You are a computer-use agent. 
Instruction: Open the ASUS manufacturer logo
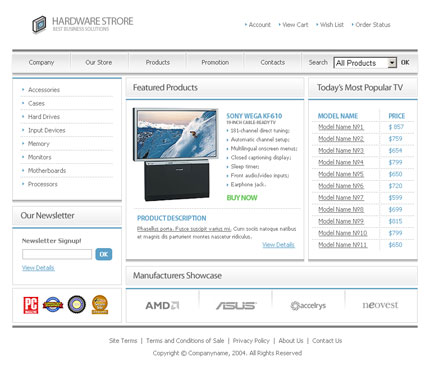click(236, 305)
